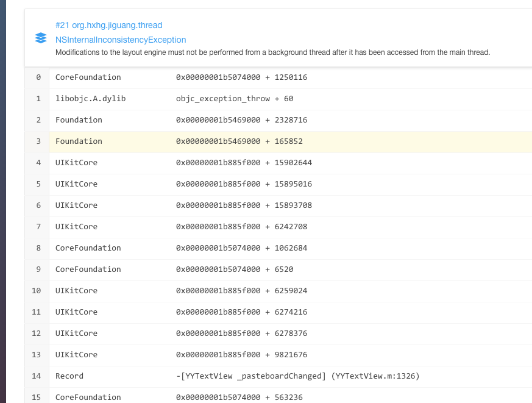Click frame 8 CoreFoundation row
This screenshot has width=532, height=403.
point(88,248)
